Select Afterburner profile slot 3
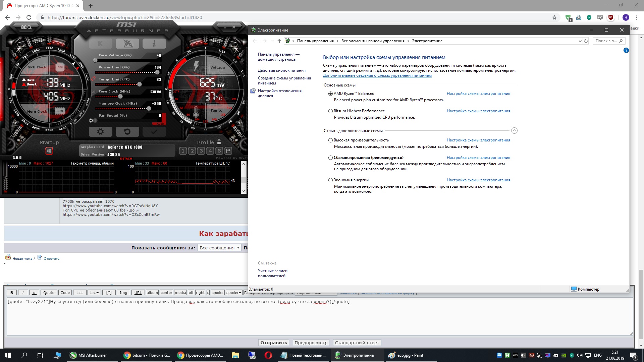The height and width of the screenshot is (362, 644). [x=201, y=151]
